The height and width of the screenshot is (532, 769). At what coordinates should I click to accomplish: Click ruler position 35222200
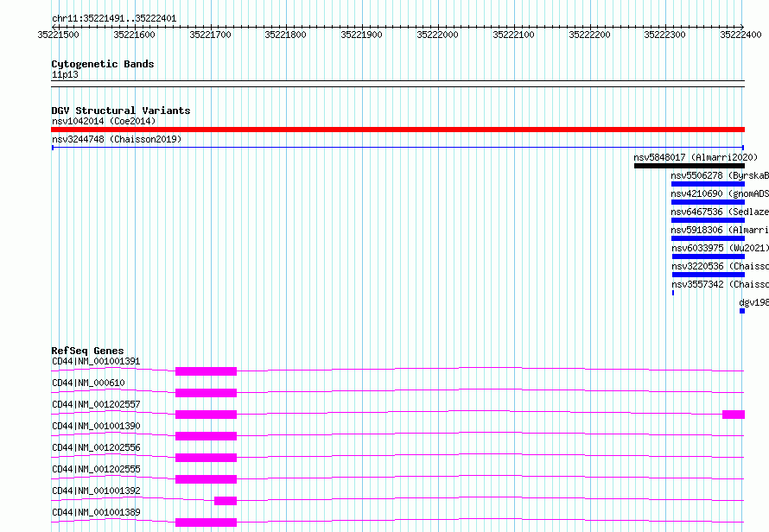589,35
